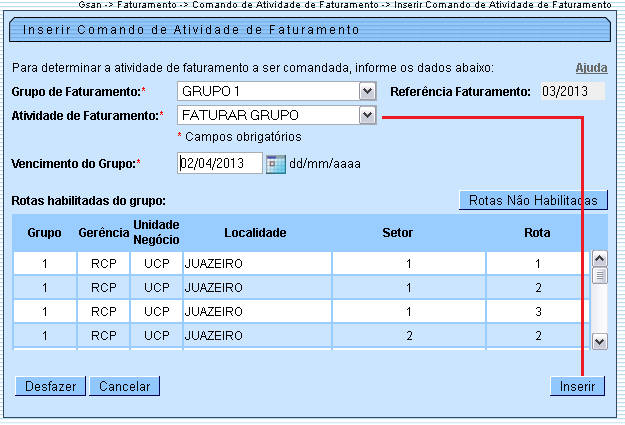
Task: Click the Rota cell with value 3
Action: [x=538, y=311]
